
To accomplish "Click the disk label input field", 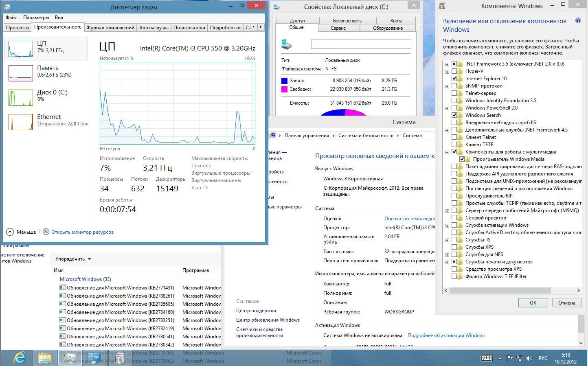I will coord(361,44).
